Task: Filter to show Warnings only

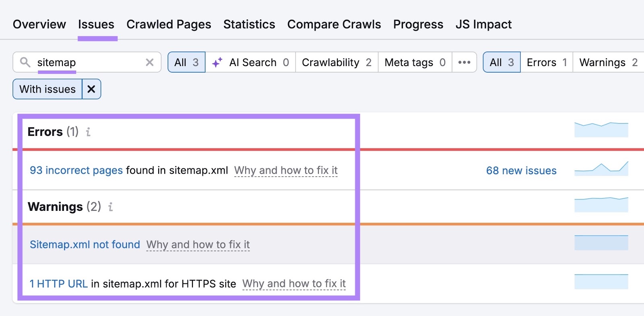Action: point(608,62)
